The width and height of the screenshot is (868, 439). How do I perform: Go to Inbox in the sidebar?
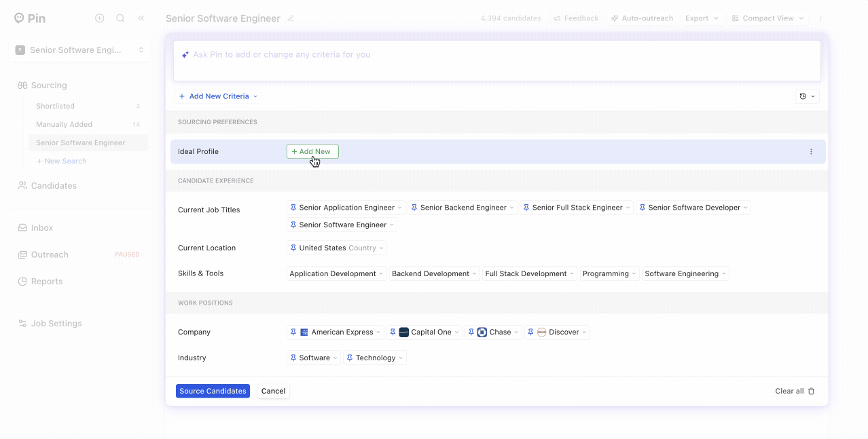coord(41,228)
